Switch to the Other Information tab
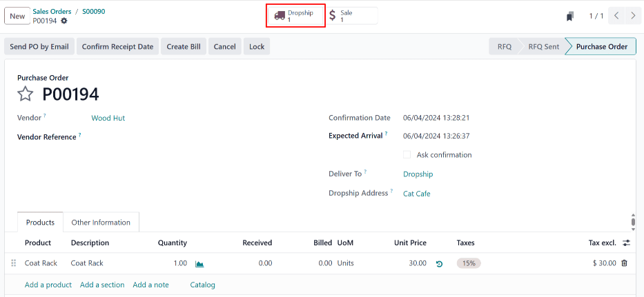This screenshot has width=644, height=297. click(x=101, y=223)
